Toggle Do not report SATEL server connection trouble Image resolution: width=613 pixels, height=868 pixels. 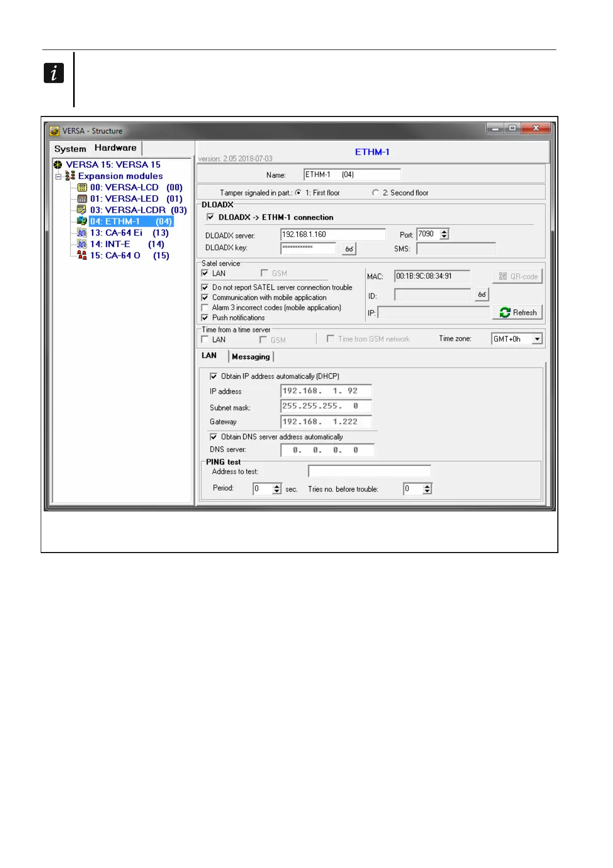(205, 288)
